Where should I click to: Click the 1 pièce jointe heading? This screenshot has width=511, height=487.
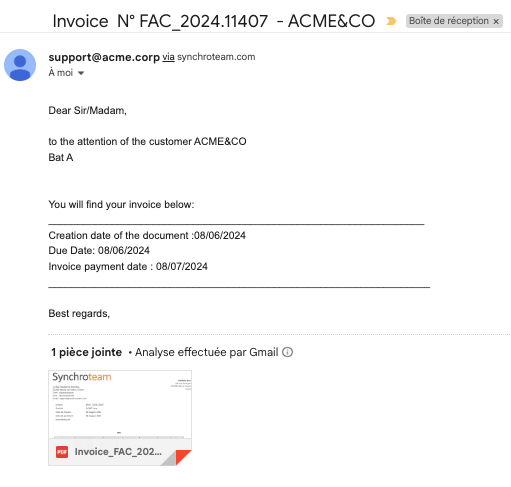(86, 352)
